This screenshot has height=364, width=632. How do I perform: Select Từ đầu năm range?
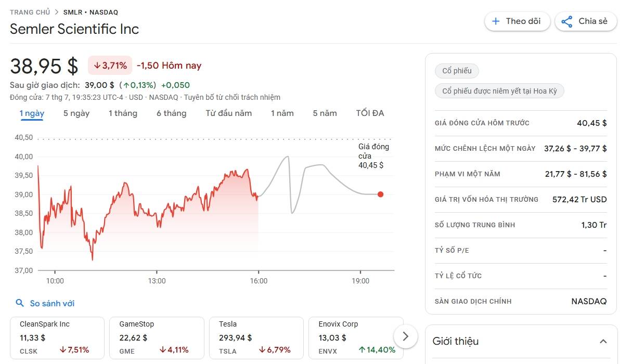pos(228,113)
